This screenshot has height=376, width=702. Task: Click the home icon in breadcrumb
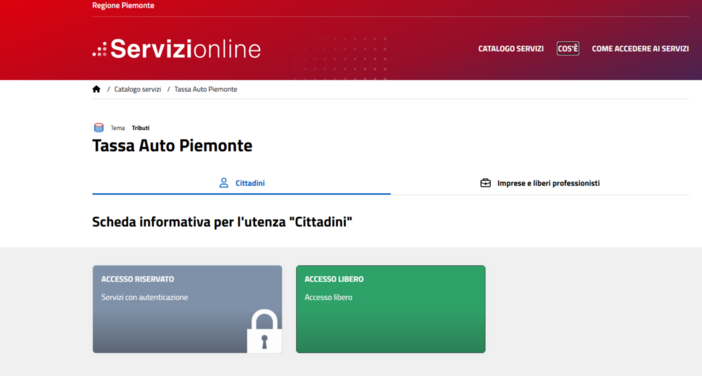96,89
